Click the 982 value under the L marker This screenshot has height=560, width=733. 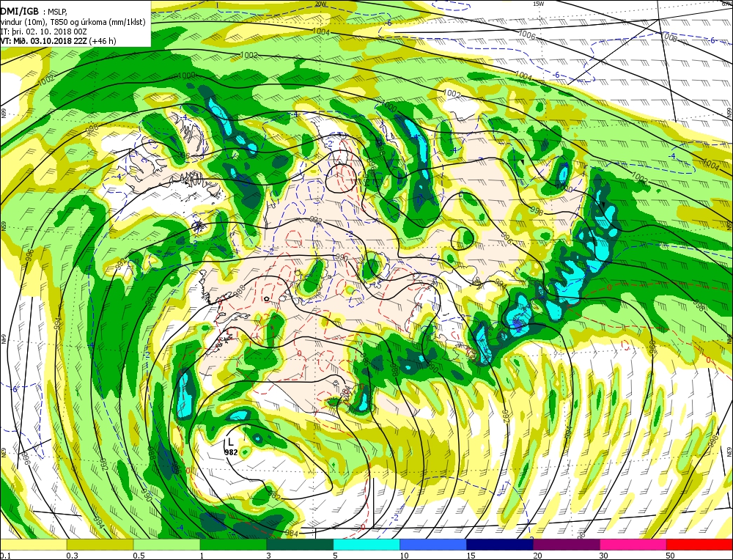click(231, 452)
